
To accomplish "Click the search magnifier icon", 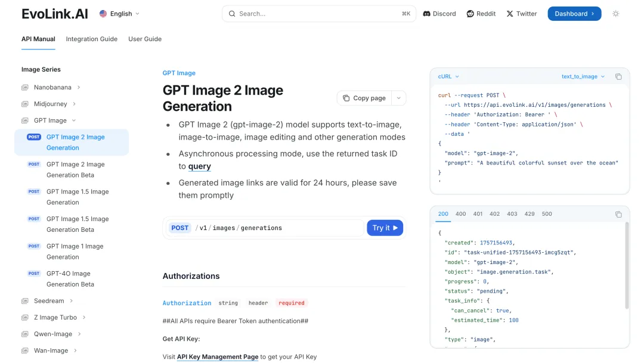I will click(232, 14).
